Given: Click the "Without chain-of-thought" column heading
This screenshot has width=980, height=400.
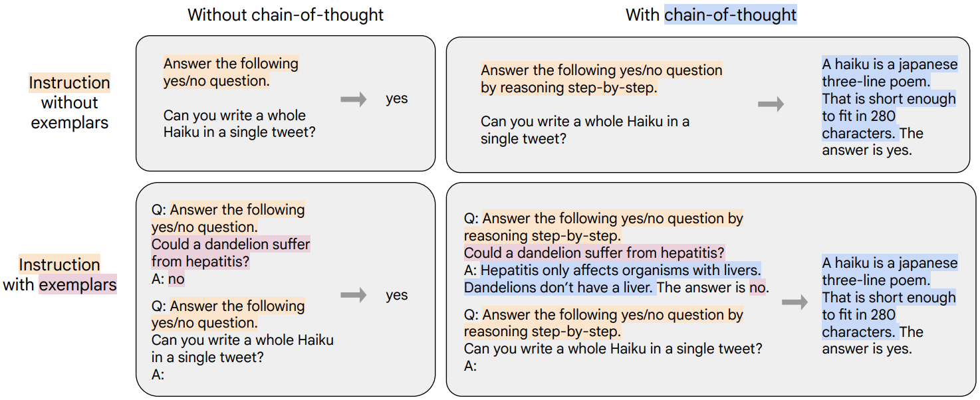Looking at the screenshot, I should (x=285, y=15).
